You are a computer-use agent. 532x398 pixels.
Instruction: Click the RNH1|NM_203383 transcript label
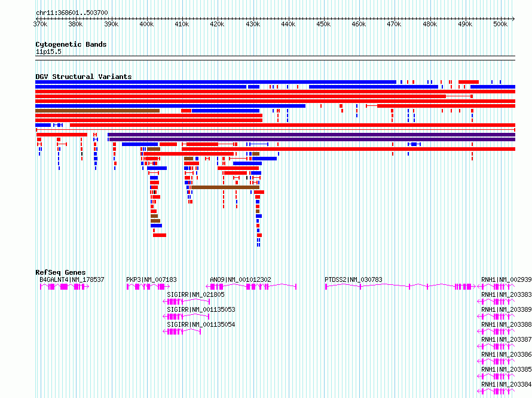tap(506, 294)
